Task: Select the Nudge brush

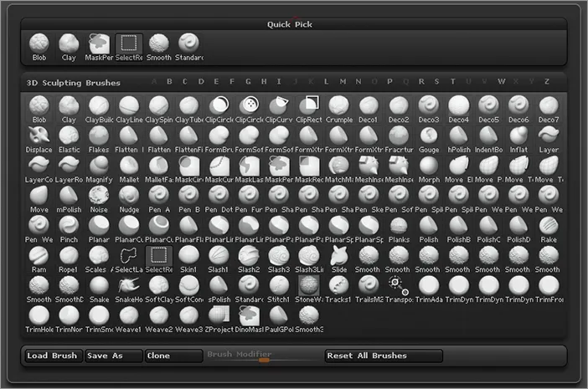Action: (129, 197)
